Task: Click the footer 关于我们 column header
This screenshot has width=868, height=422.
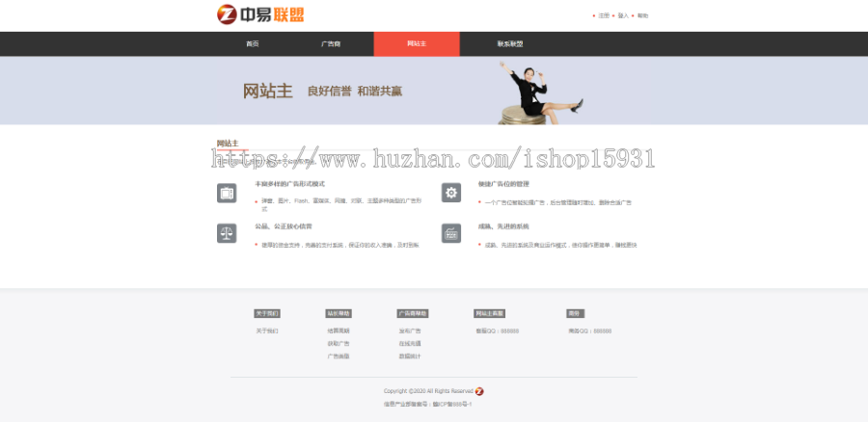Action: click(x=267, y=313)
